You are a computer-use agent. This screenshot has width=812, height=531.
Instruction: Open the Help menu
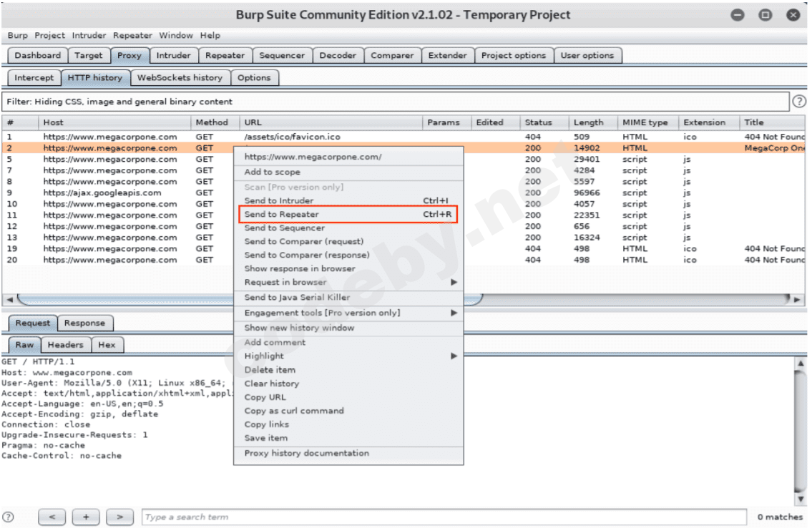coord(210,35)
